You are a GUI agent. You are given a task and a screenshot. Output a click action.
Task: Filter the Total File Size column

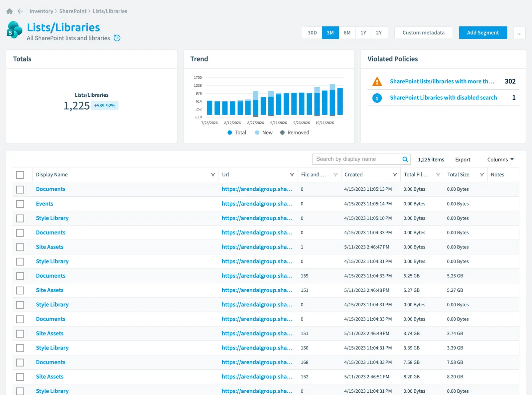click(438, 175)
